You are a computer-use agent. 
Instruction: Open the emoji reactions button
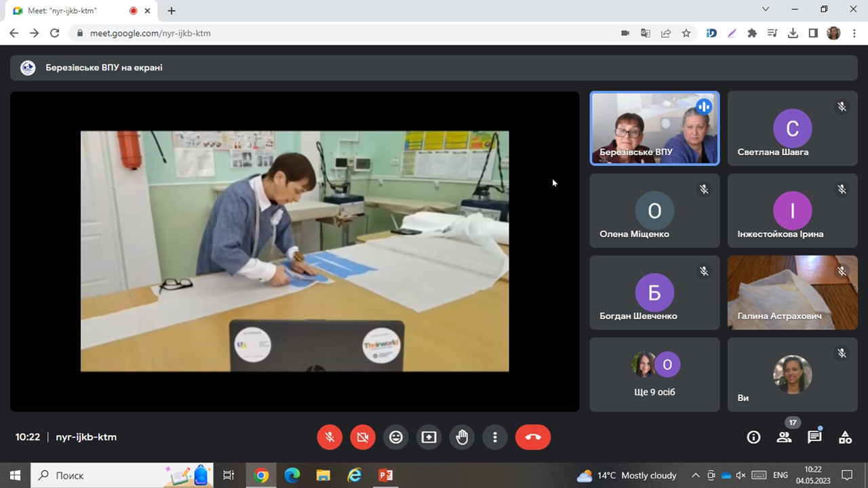pos(396,437)
